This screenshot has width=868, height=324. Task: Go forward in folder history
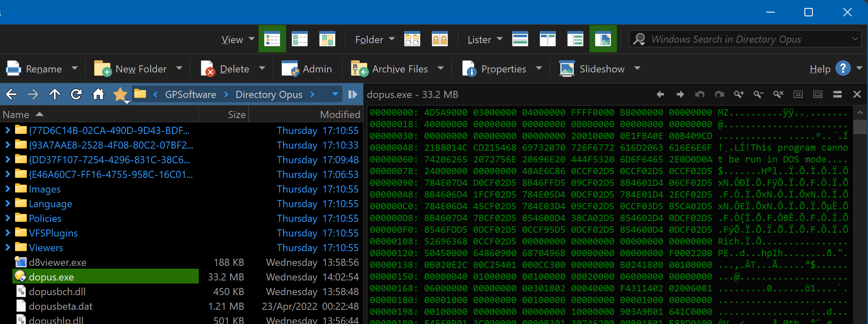(33, 94)
